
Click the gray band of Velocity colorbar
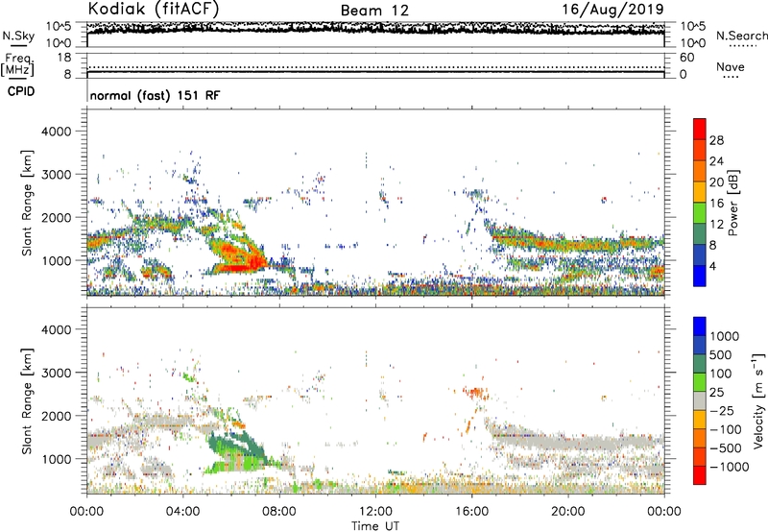click(x=700, y=400)
